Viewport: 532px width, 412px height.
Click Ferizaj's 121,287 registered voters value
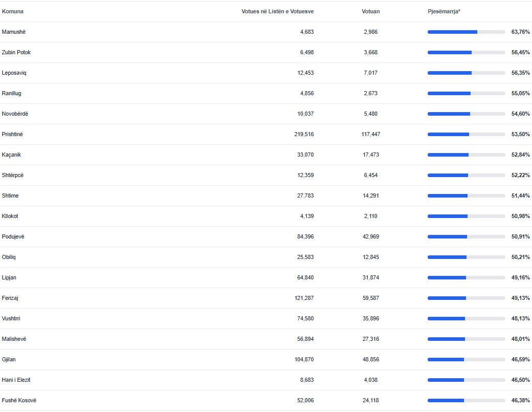click(x=304, y=298)
